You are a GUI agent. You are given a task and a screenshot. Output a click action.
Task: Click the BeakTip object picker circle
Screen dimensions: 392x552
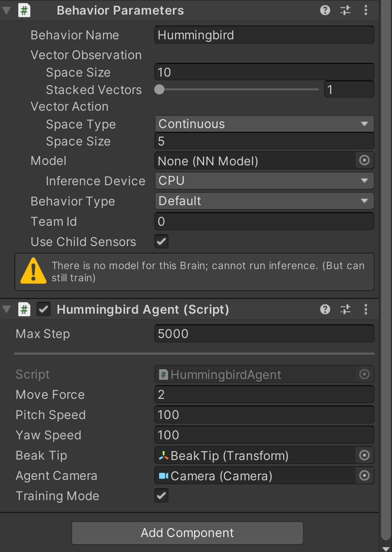point(364,455)
